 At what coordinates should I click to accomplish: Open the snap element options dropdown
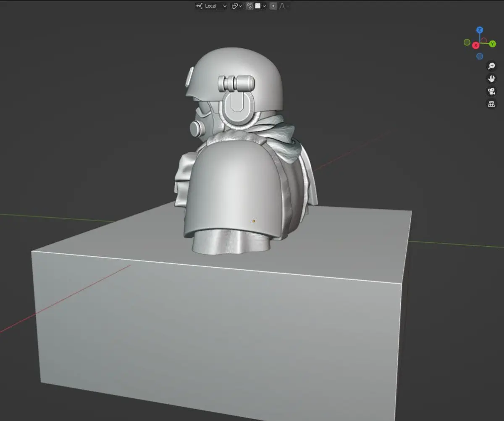260,6
